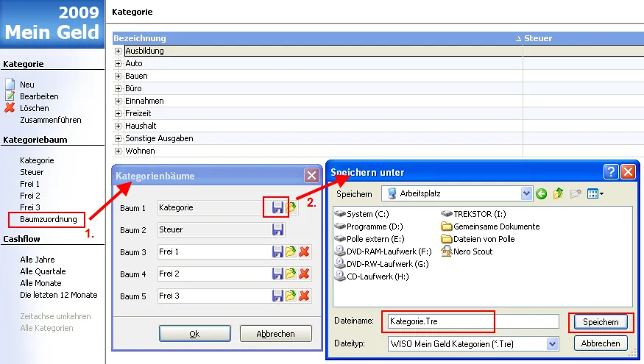This screenshot has height=364, width=644.
Task: Click the green back arrow in save dialog
Action: point(542,194)
